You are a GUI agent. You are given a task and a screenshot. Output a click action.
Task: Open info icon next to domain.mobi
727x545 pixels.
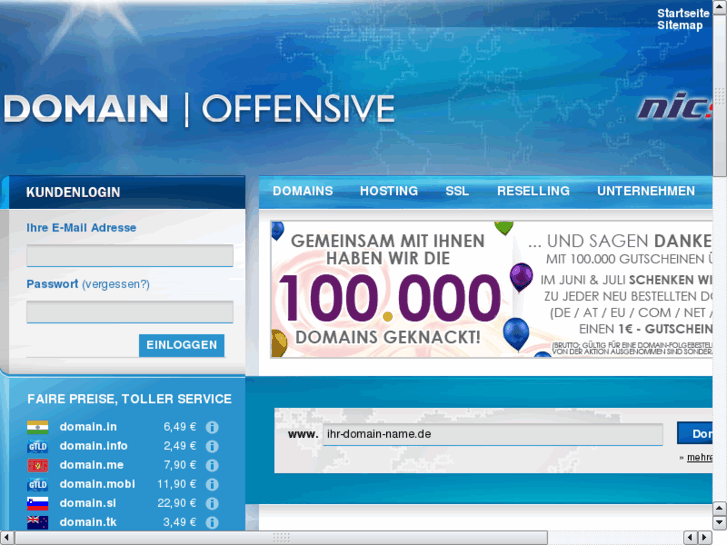tap(212, 485)
